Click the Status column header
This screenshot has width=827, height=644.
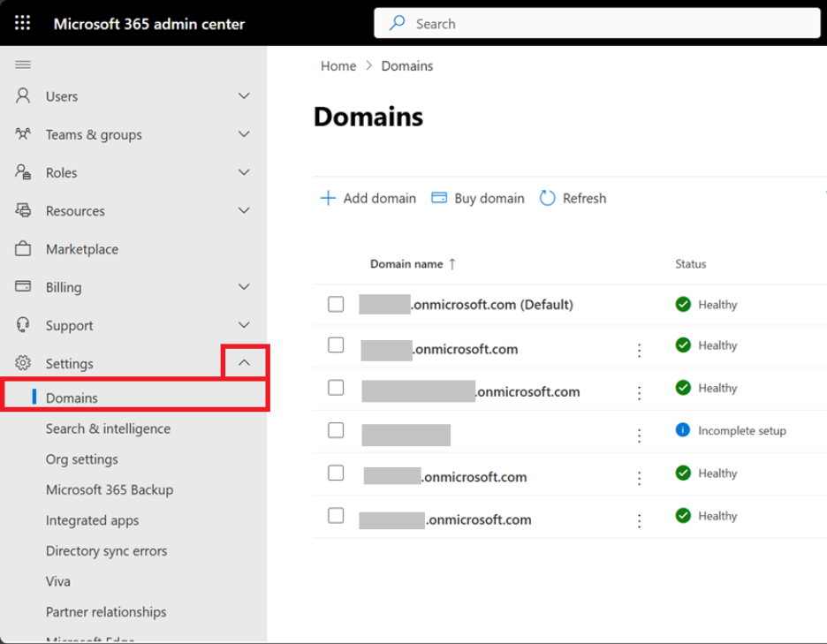click(690, 264)
